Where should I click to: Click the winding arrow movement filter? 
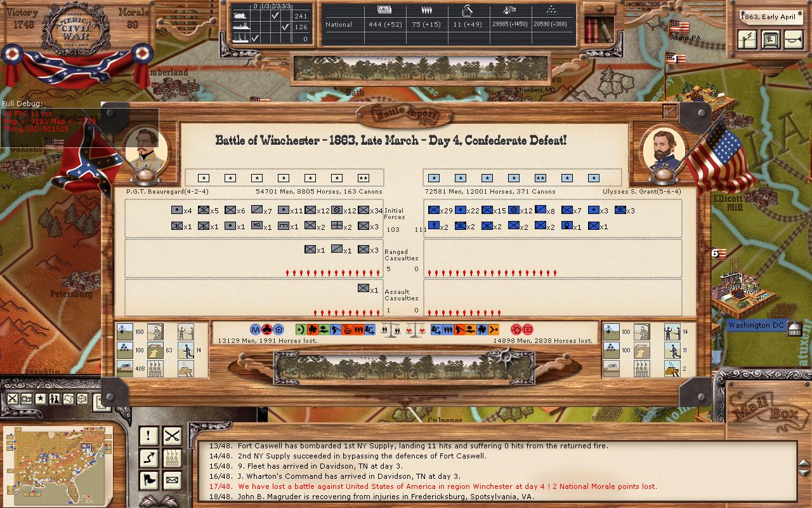148,458
